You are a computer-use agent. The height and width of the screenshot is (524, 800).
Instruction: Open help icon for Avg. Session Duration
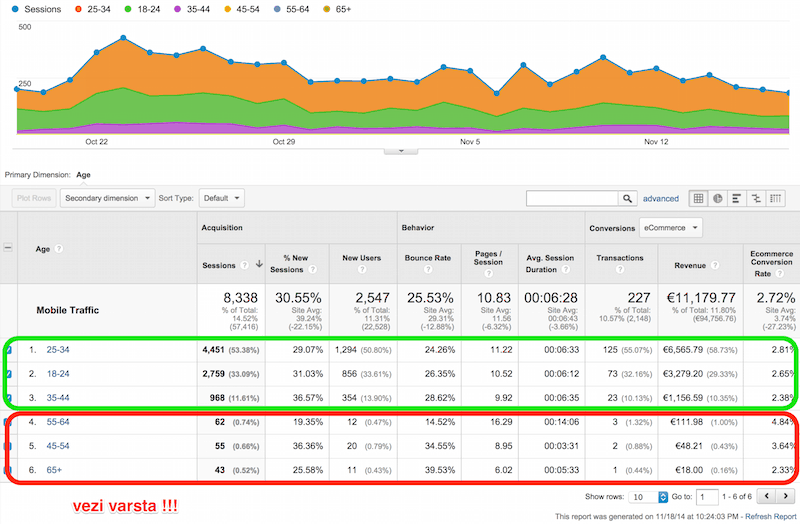click(x=566, y=269)
